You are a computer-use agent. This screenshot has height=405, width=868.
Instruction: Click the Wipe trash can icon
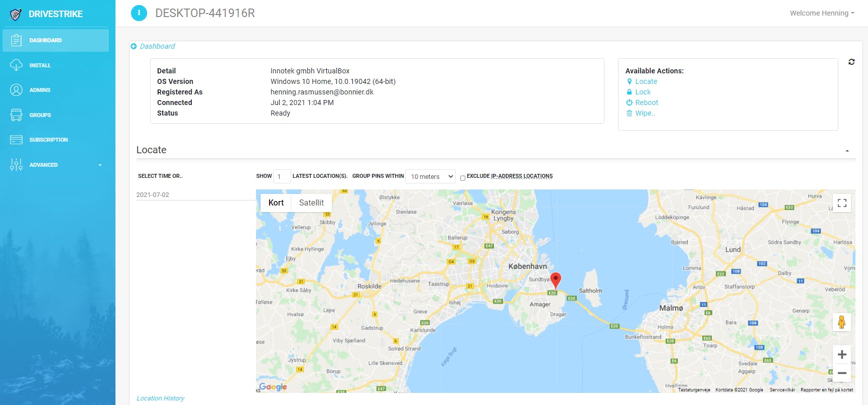(630, 113)
